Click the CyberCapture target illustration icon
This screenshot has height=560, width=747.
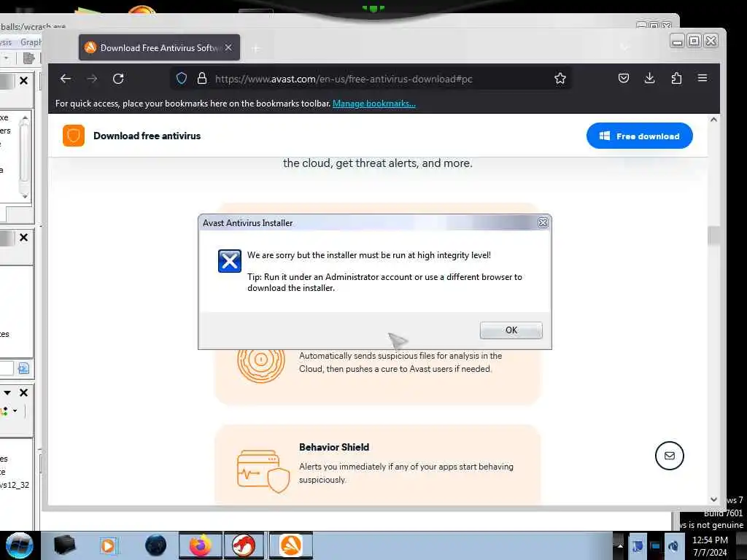point(261,362)
